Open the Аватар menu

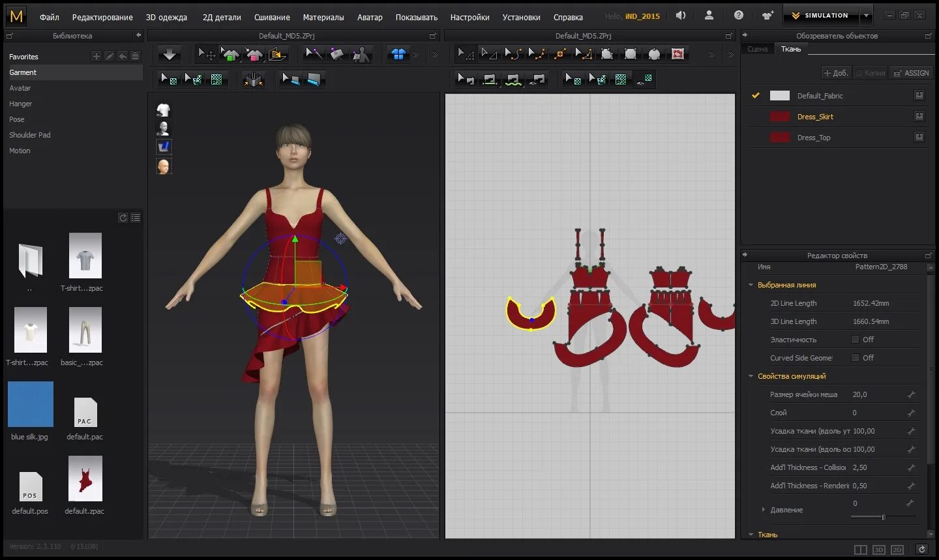coord(370,18)
